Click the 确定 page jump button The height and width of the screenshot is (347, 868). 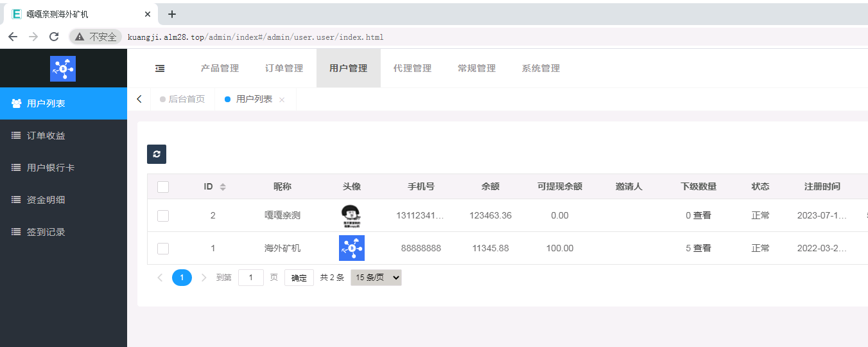point(299,278)
